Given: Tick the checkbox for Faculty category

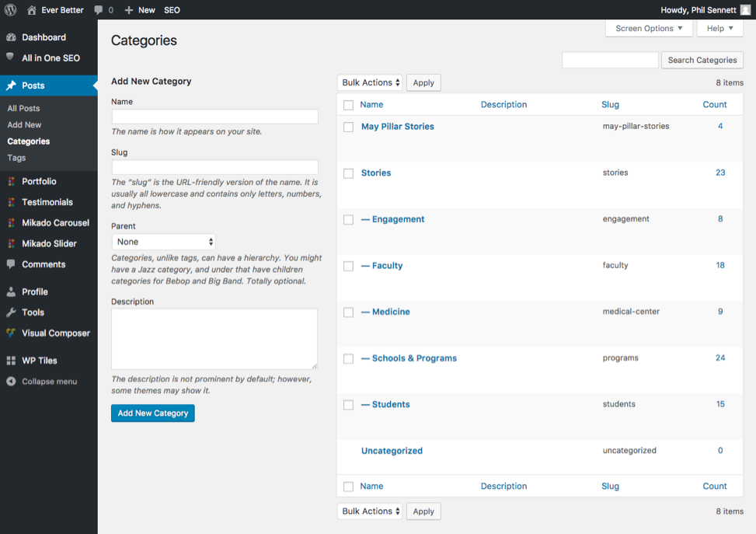Looking at the screenshot, I should [349, 266].
